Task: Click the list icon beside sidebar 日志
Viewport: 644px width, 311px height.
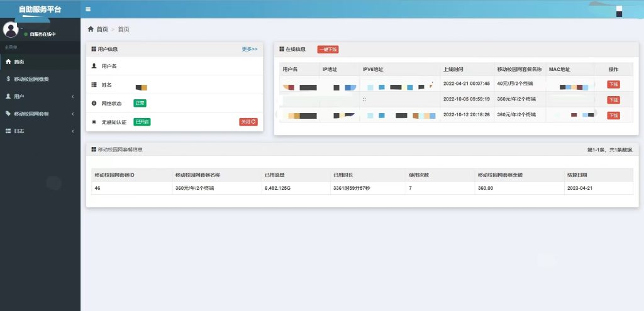Action: (x=8, y=131)
